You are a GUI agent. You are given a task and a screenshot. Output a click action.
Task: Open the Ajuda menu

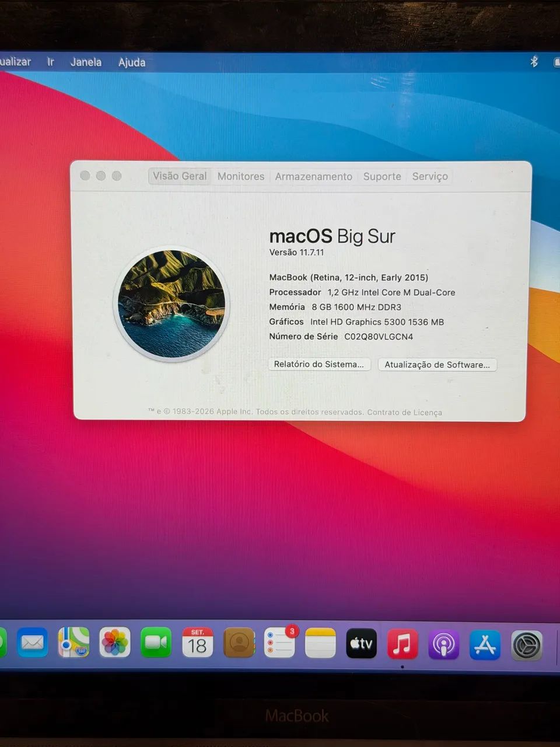(132, 62)
